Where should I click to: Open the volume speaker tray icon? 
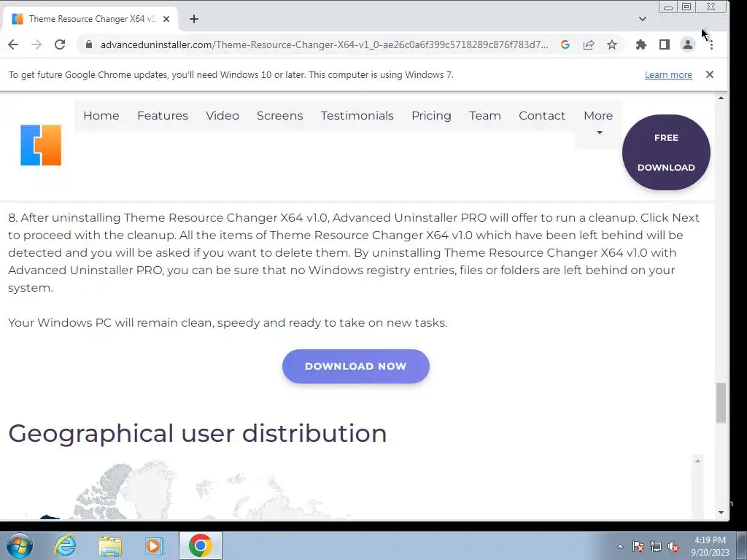[673, 546]
